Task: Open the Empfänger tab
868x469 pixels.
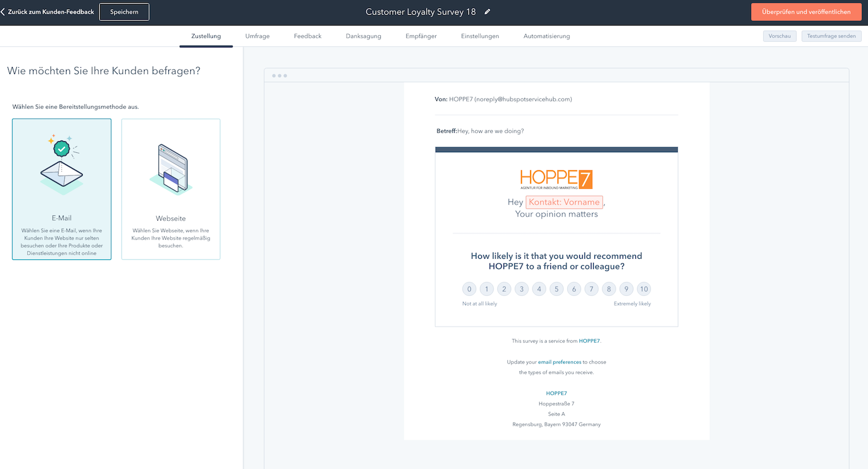Action: [x=421, y=36]
